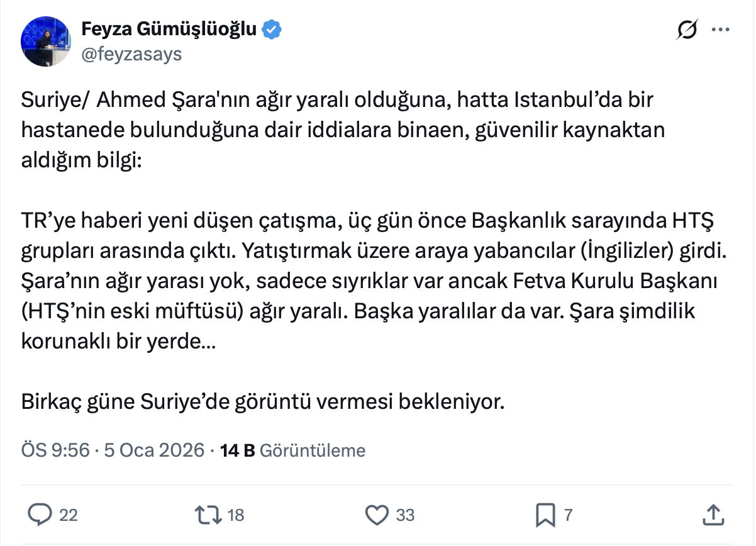Viewport: 756px width, 546px height.
Task: Click the repost arrows icon
Action: [x=209, y=515]
